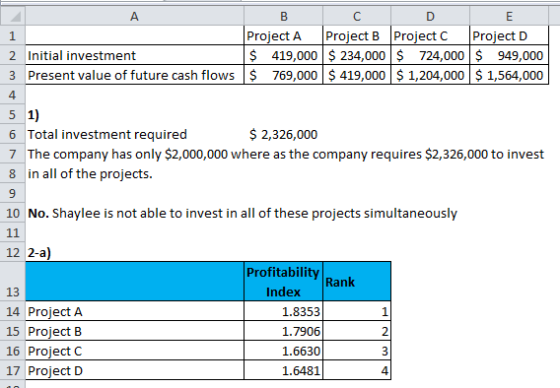This screenshot has height=388, width=560.
Task: Select the $ 419,000 cell in row 3
Action: (356, 75)
